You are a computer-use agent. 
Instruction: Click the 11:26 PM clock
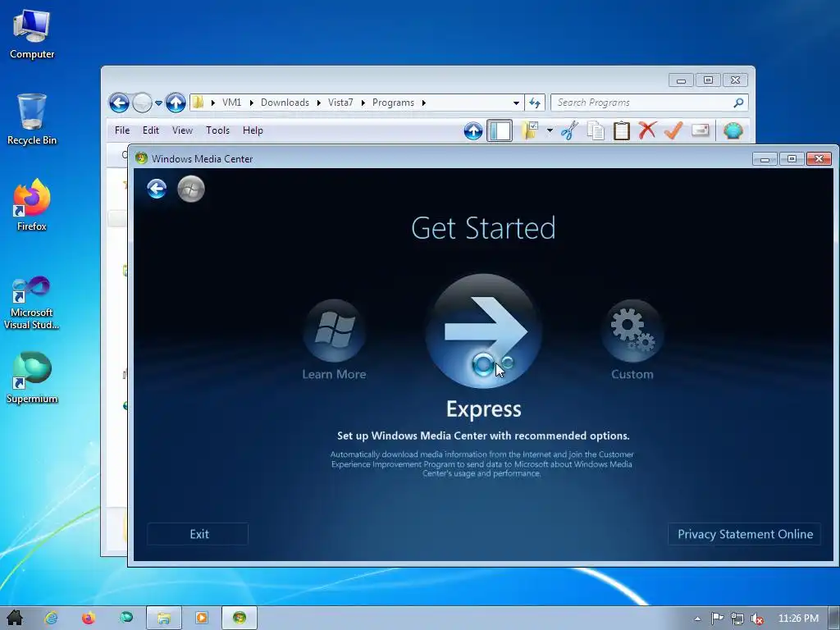coord(798,619)
